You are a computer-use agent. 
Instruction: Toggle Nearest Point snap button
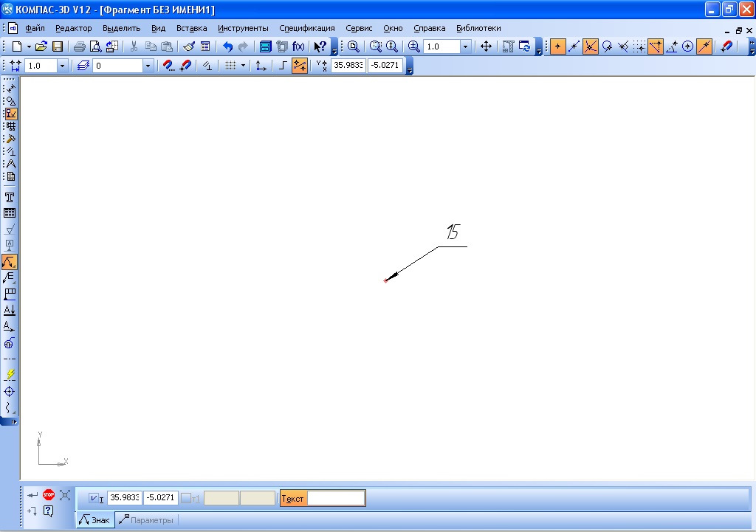click(558, 46)
